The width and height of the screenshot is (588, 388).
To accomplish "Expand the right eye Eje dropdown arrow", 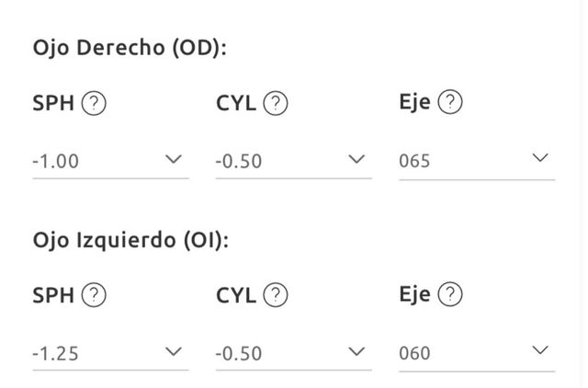I will click(x=540, y=159).
